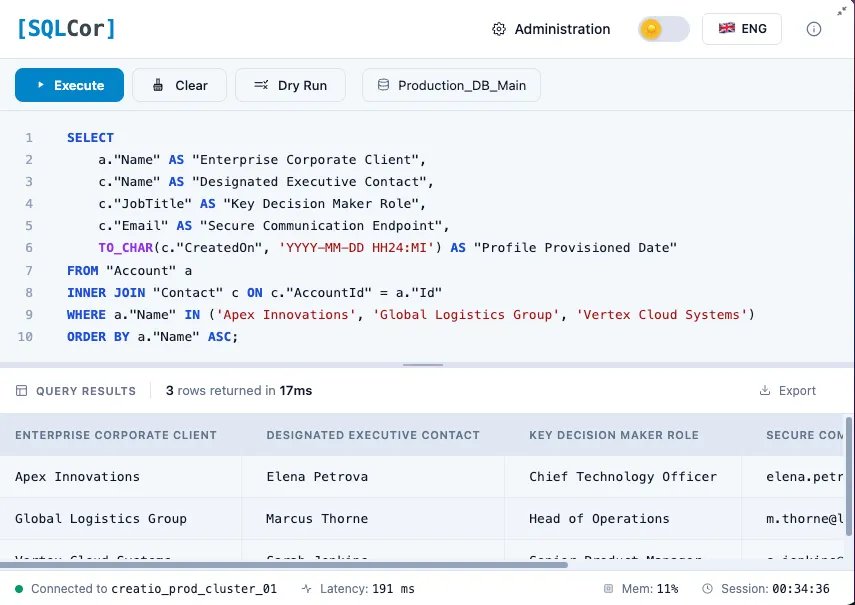Click the UK flag icon
This screenshot has width=855, height=605.
point(726,28)
